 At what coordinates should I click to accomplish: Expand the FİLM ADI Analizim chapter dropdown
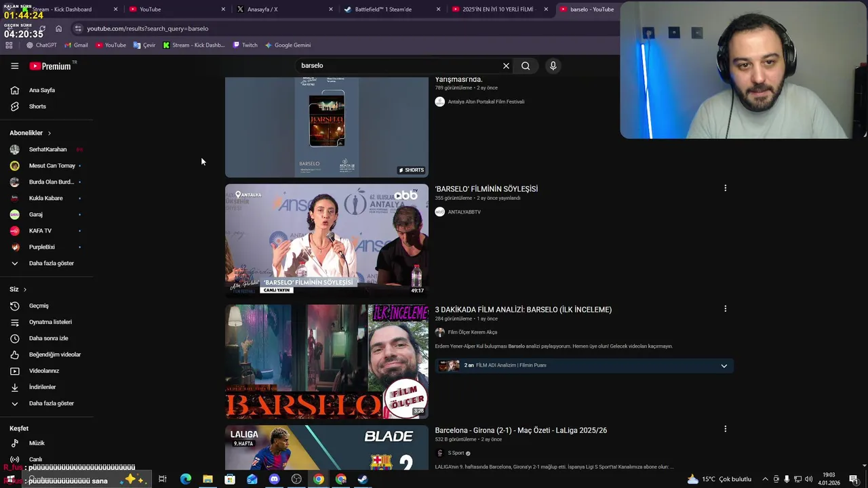724,365
